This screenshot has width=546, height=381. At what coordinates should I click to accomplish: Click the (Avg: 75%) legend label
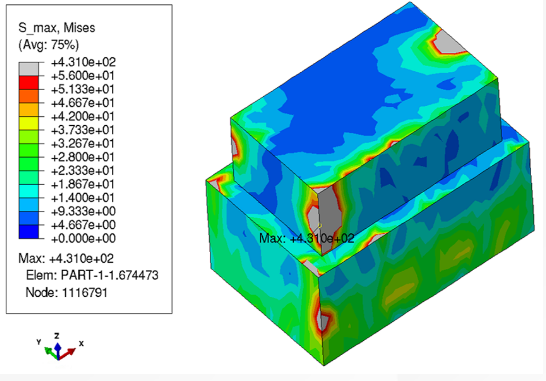(x=48, y=45)
